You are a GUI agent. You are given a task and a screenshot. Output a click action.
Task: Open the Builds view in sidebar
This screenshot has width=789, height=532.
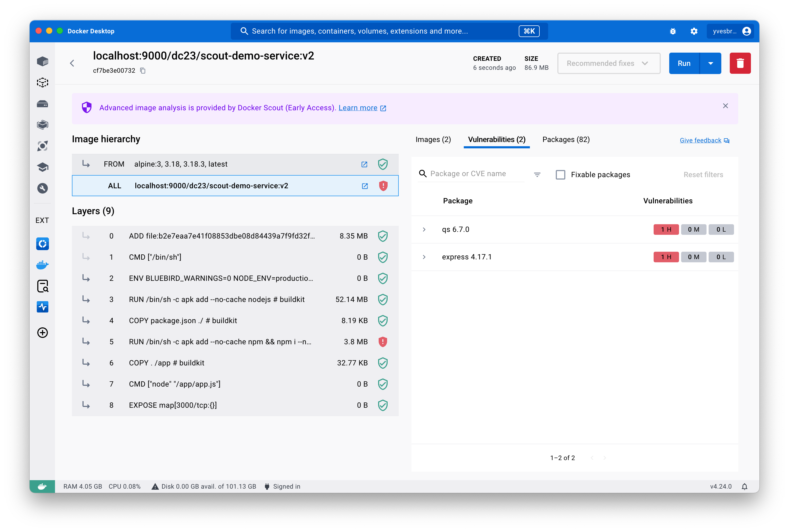tap(42, 125)
